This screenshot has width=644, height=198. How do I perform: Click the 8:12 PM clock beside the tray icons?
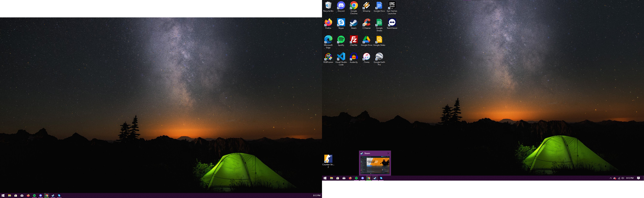pos(630,178)
